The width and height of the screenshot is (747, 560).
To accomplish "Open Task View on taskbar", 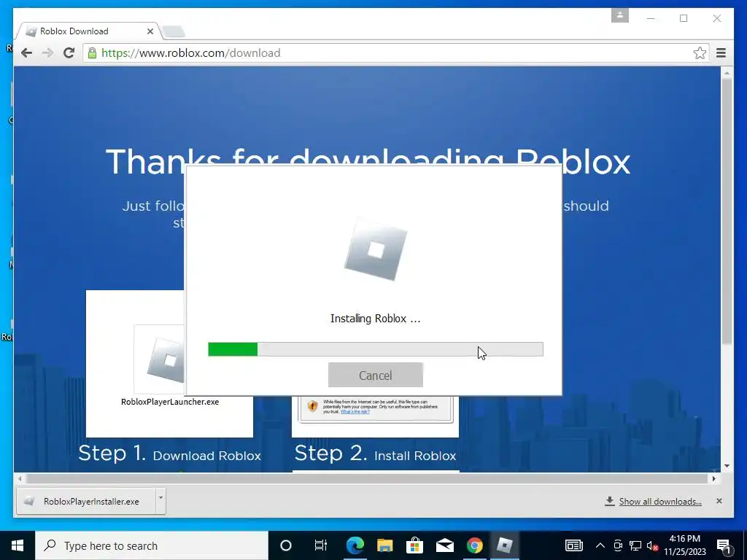I will [321, 545].
